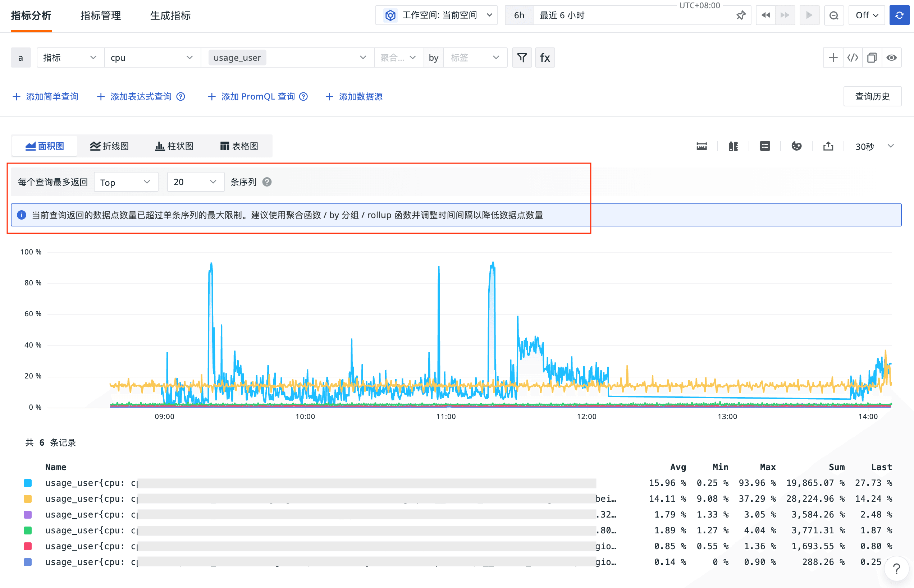Expand the 20 series count dropdown
Viewport: 914px width, 588px height.
(x=195, y=182)
